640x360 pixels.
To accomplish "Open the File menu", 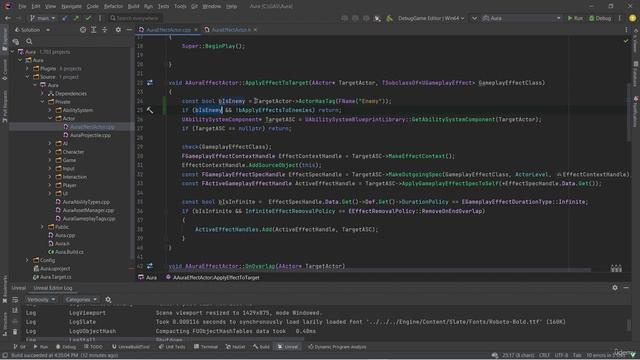I will 22,7.
